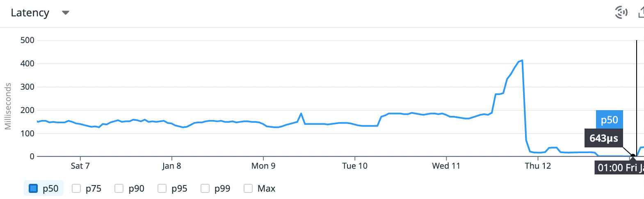The image size is (644, 199).
Task: Click the export share icon
Action: pos(641,13)
